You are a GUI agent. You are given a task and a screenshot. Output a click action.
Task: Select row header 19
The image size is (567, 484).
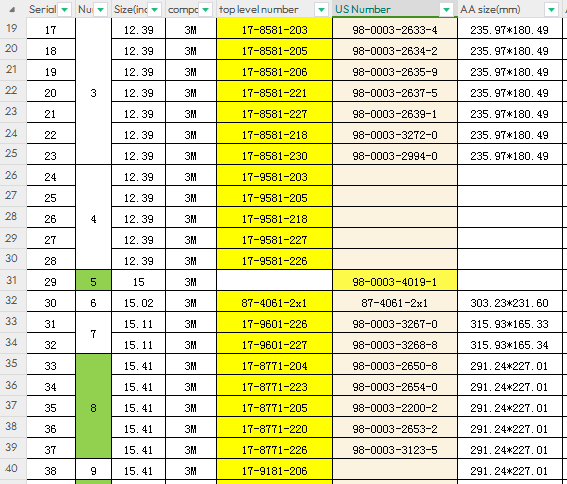pyautogui.click(x=12, y=28)
